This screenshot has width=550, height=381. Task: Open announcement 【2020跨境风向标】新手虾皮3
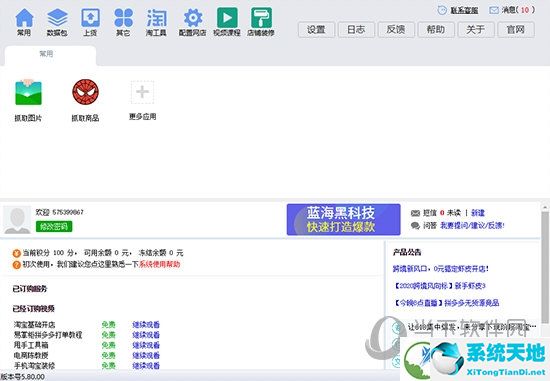(440, 286)
